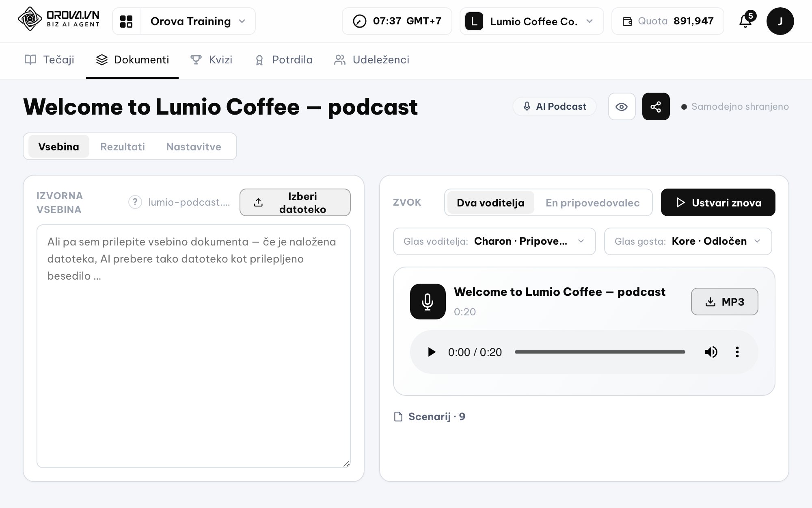
Task: Click the lumio-podcast file name
Action: [189, 202]
